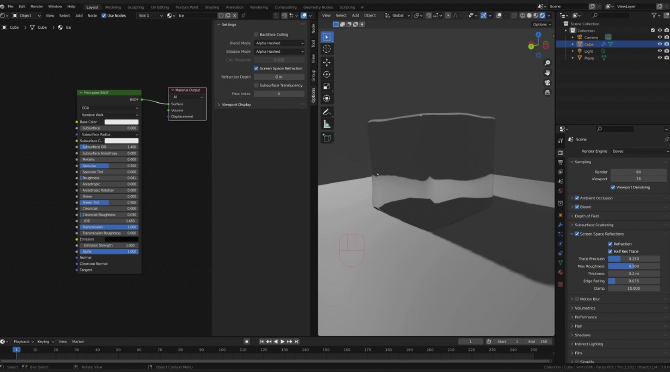Toggle Viewport Denoising checkbox
Viewport: 670px width, 372px height.
(x=613, y=187)
